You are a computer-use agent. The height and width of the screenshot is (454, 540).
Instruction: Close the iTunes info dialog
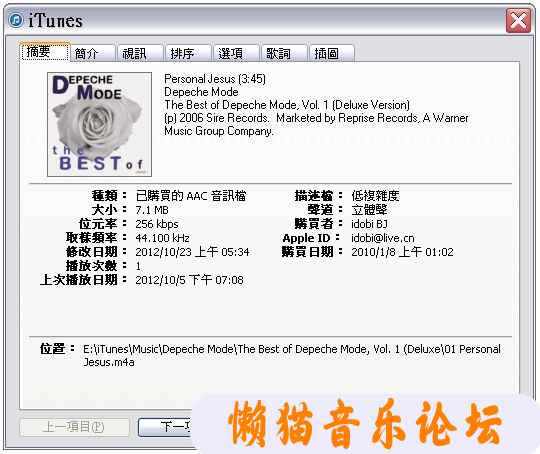pos(518,21)
